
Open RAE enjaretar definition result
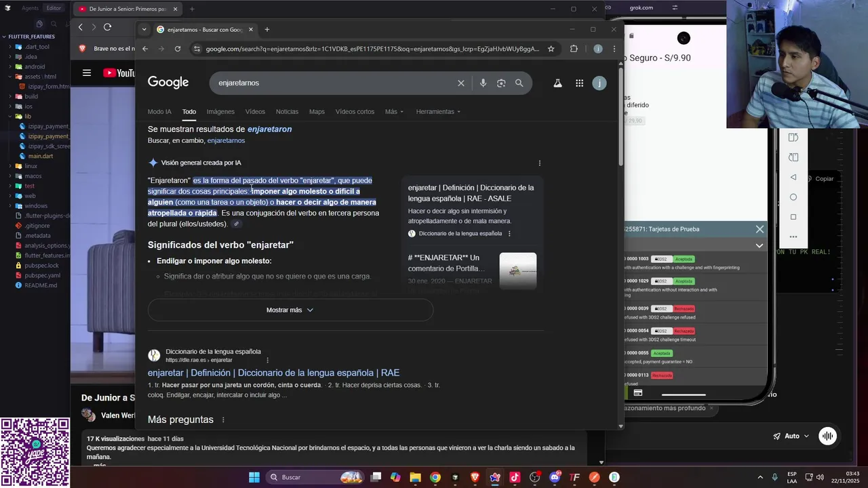273,373
